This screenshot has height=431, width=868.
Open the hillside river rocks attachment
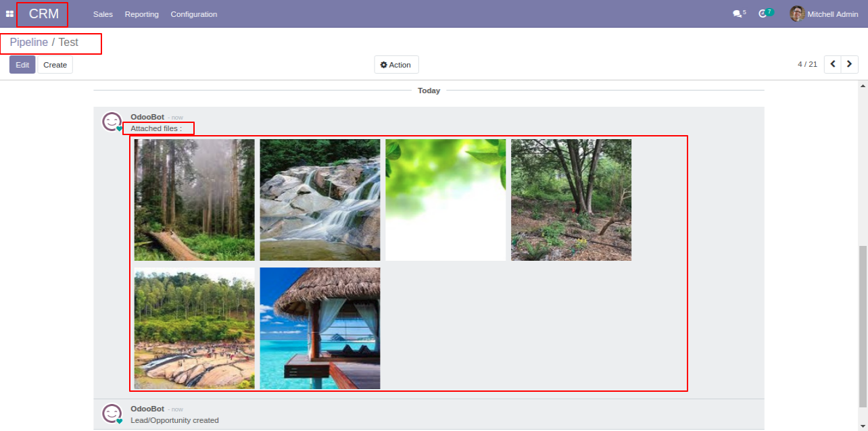click(195, 328)
